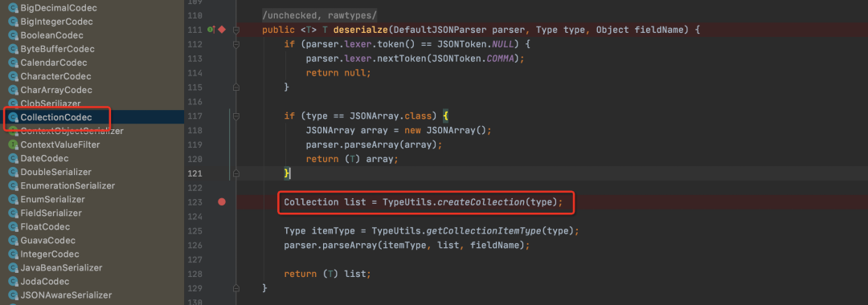The width and height of the screenshot is (868, 305).
Task: Click line number 113 in the gutter
Action: coord(194,58)
